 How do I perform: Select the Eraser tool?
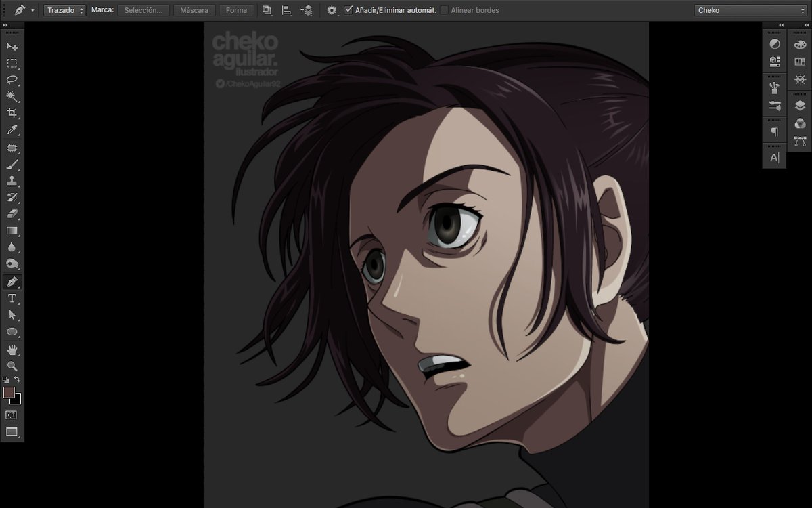12,214
